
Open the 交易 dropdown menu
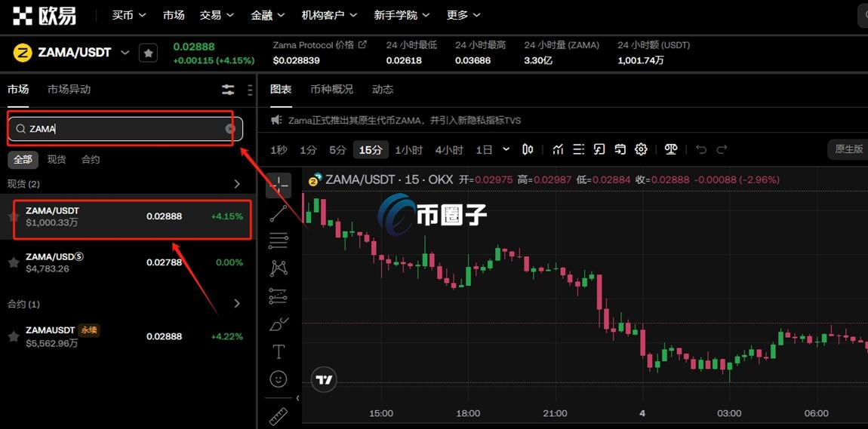pyautogui.click(x=217, y=16)
